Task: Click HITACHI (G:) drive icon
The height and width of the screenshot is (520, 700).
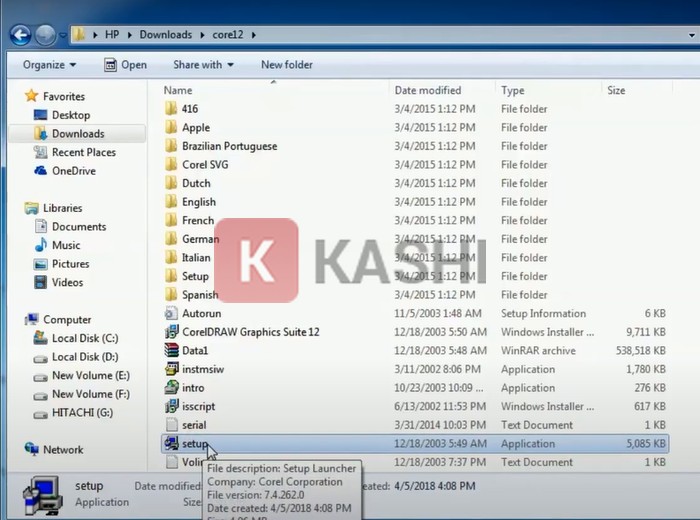Action: (x=40, y=414)
